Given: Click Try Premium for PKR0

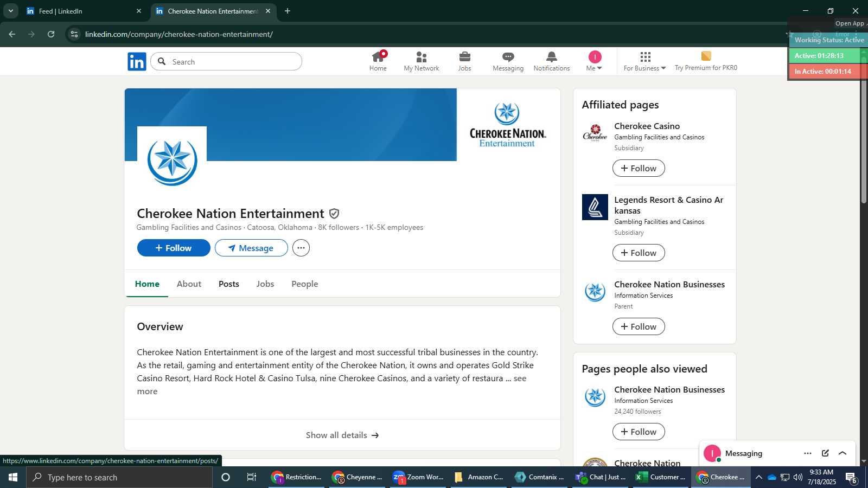Looking at the screenshot, I should 706,61.
